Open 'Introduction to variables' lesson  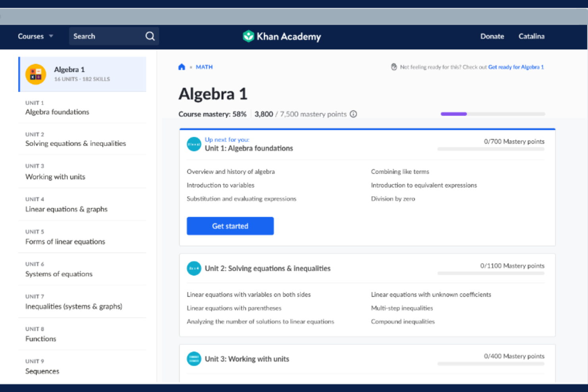[x=220, y=185]
